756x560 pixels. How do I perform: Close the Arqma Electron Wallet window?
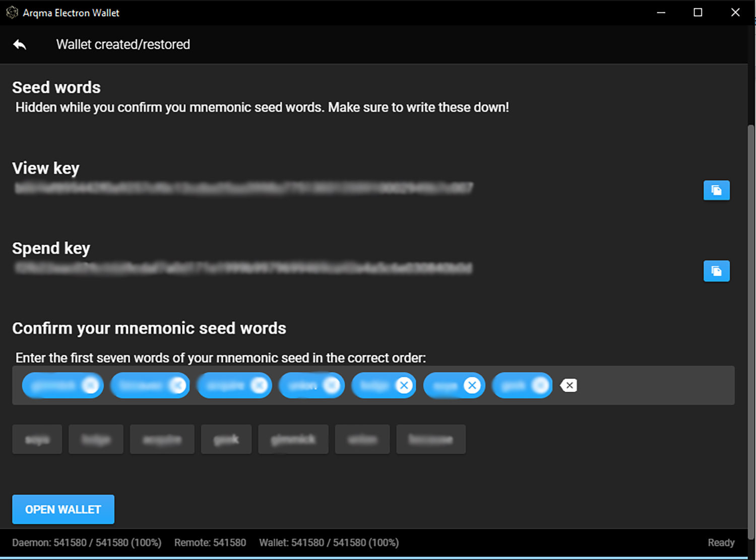(x=735, y=13)
